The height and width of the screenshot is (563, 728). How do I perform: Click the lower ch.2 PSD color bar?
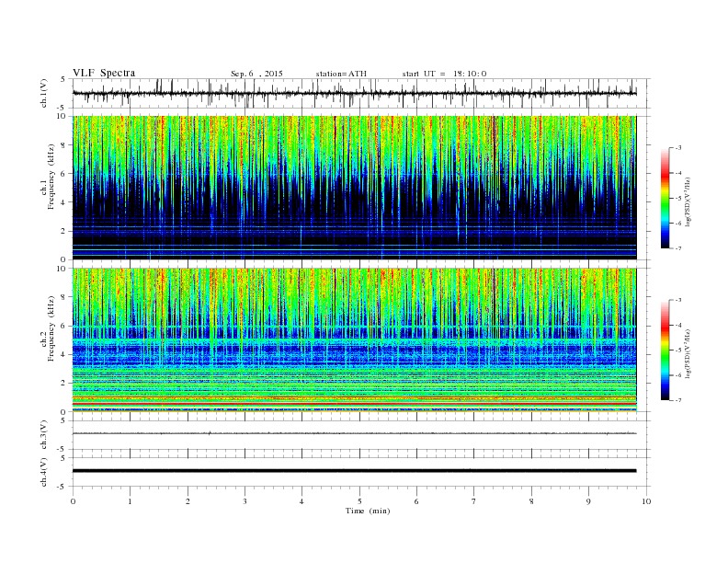point(665,350)
